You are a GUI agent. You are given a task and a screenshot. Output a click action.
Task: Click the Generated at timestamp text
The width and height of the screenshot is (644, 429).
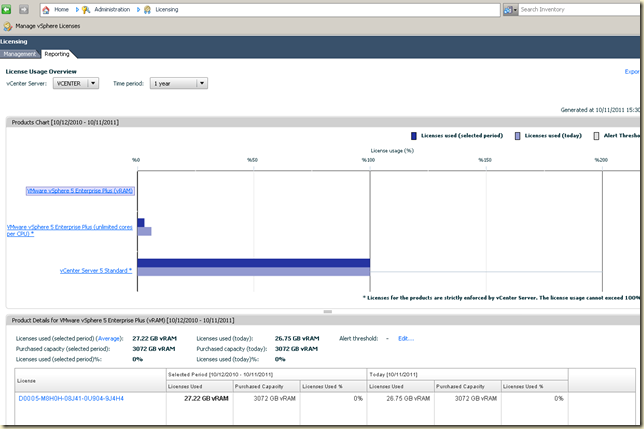pos(600,110)
